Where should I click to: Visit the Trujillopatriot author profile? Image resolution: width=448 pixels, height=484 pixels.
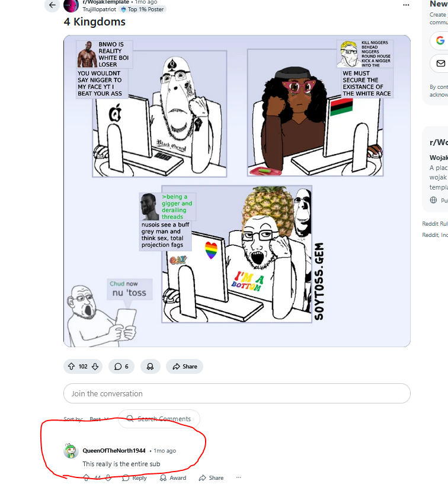pos(100,9)
